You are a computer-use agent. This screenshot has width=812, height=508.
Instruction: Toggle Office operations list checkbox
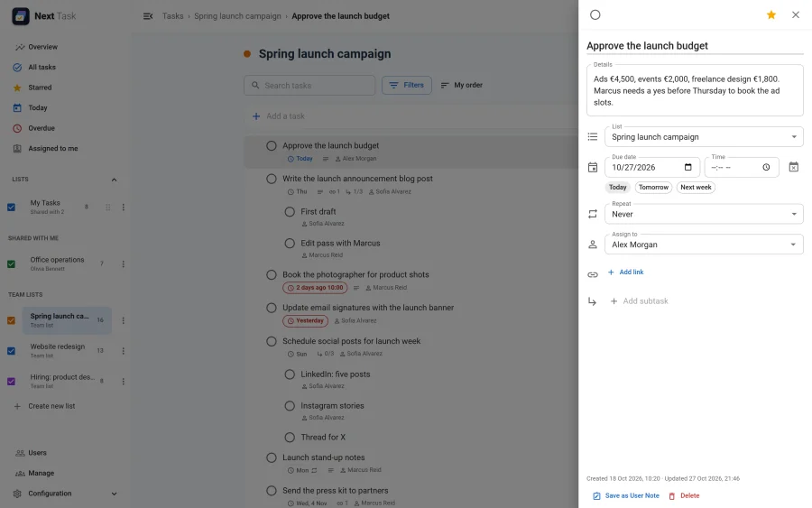click(12, 264)
